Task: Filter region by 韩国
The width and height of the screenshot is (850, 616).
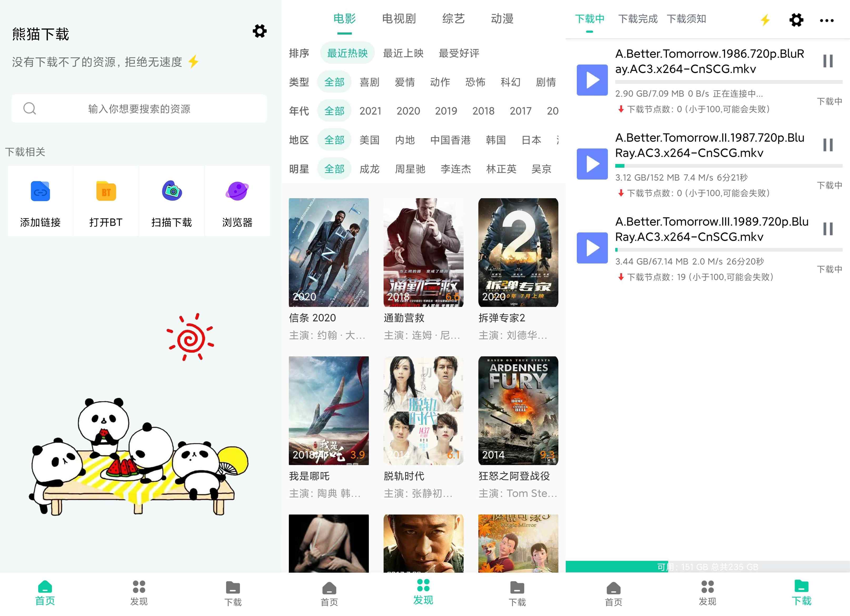Action: pyautogui.click(x=496, y=140)
